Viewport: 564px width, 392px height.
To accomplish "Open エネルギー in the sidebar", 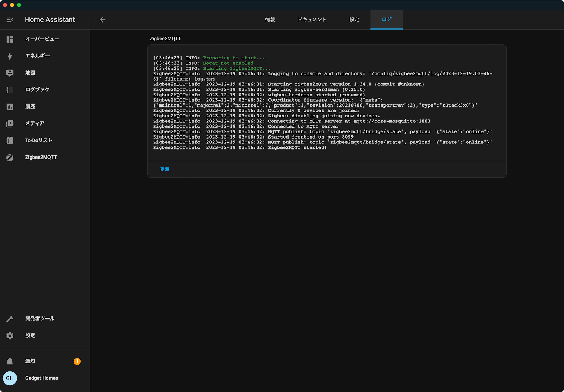I will [38, 56].
